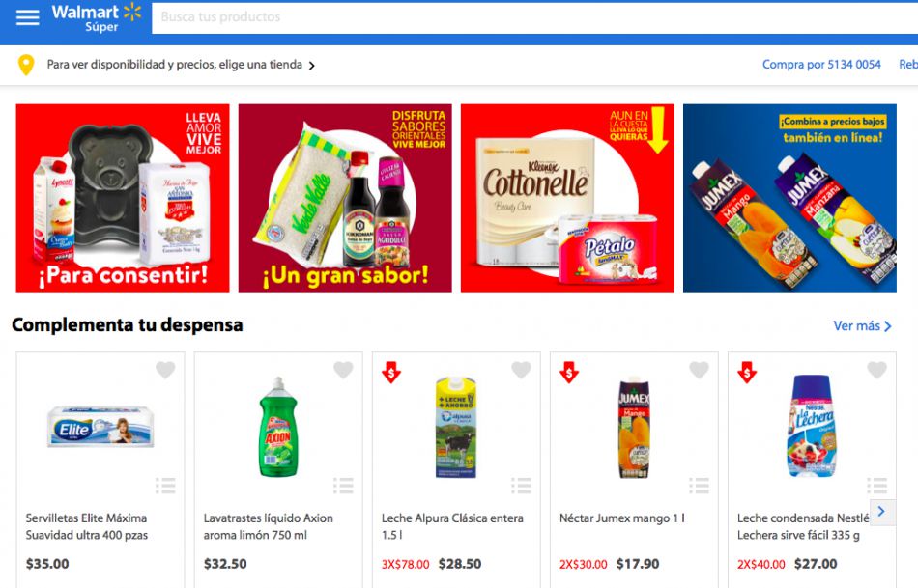Image resolution: width=918 pixels, height=588 pixels.
Task: Click Compra por 5134 0054 link
Action: [x=821, y=65]
